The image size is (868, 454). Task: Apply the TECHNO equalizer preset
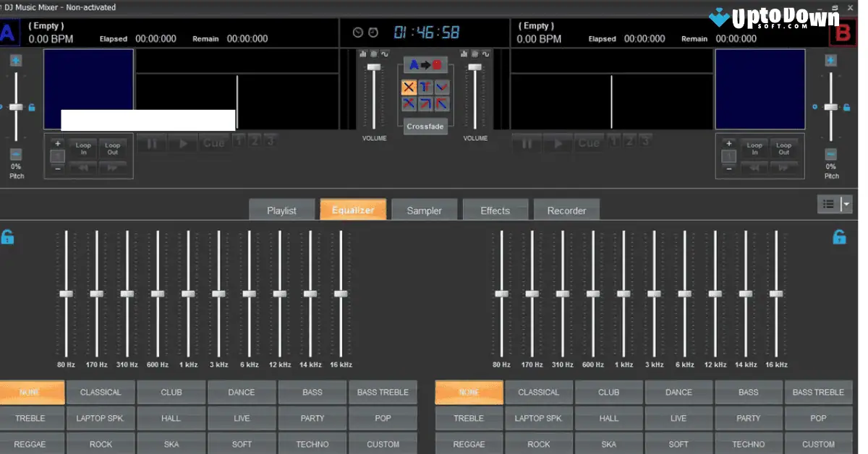coord(312,444)
